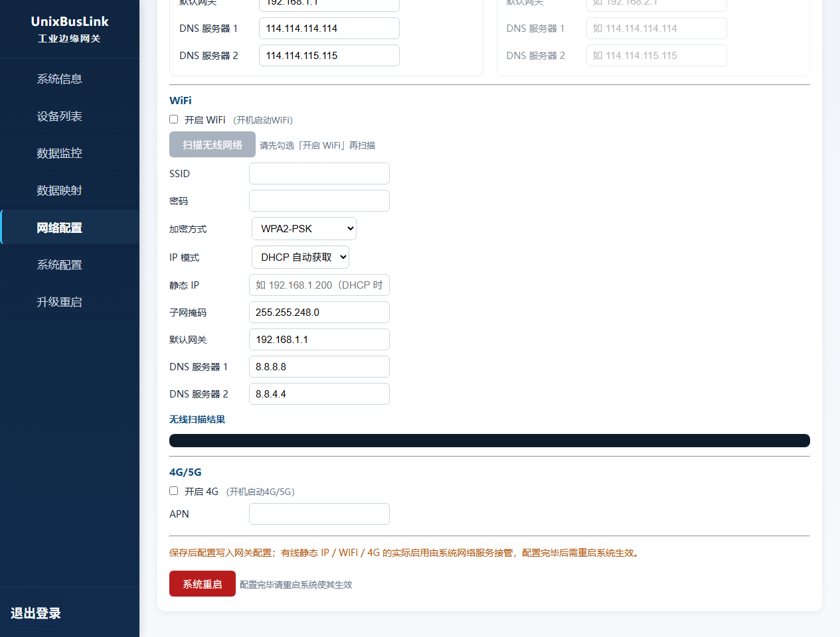Click the WiFi DNS 服务器 1 field showing 8.8.8.8

tap(319, 367)
